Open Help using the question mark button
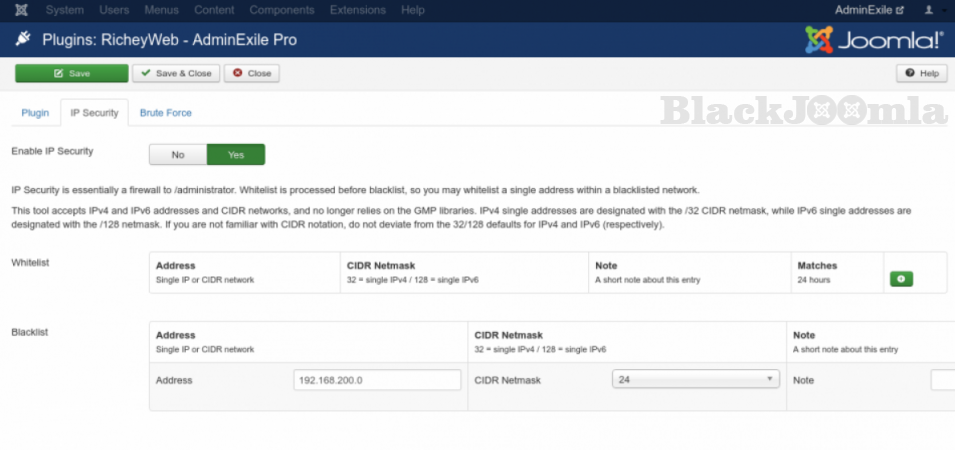Image resolution: width=955 pixels, height=450 pixels. (x=921, y=73)
